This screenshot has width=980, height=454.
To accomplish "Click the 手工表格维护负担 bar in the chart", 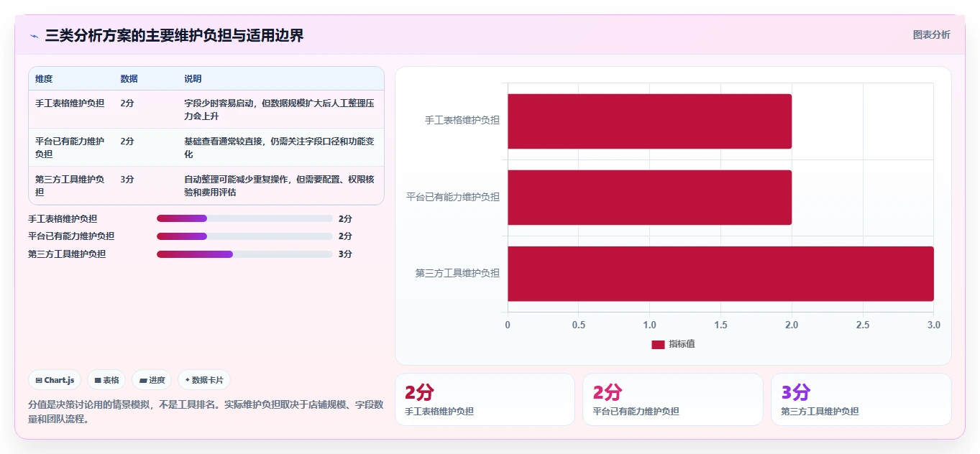I will (x=649, y=121).
